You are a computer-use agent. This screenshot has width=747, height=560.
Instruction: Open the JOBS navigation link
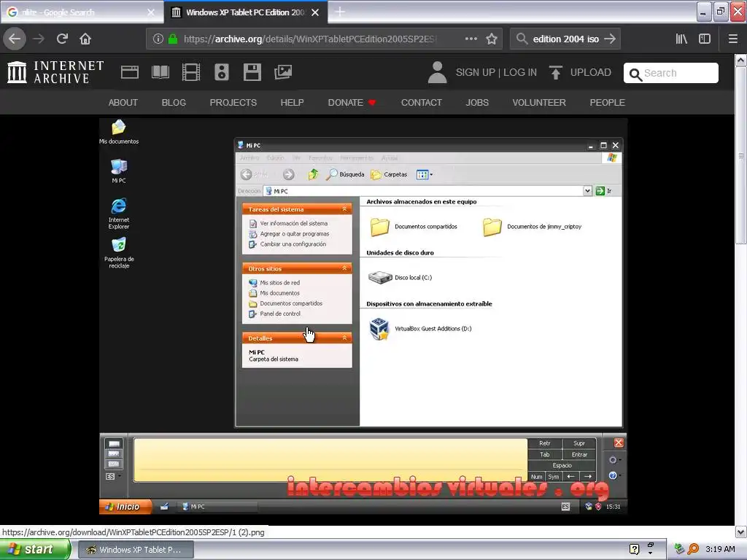point(477,102)
